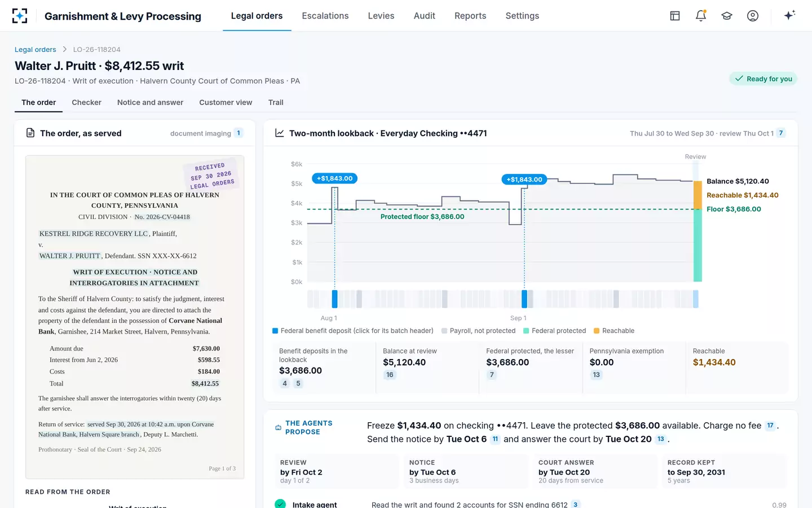Open the Levies section

pos(381,16)
